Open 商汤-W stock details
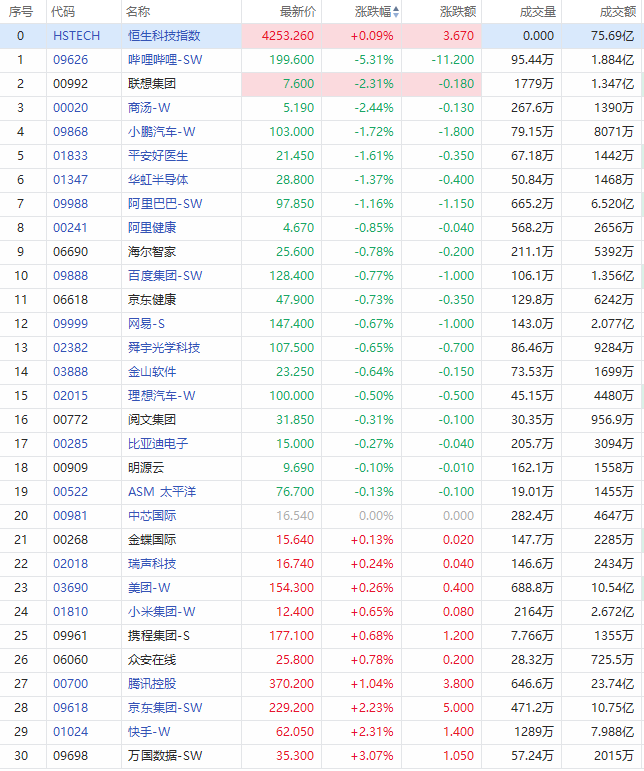This screenshot has height=771, width=644. [x=149, y=108]
